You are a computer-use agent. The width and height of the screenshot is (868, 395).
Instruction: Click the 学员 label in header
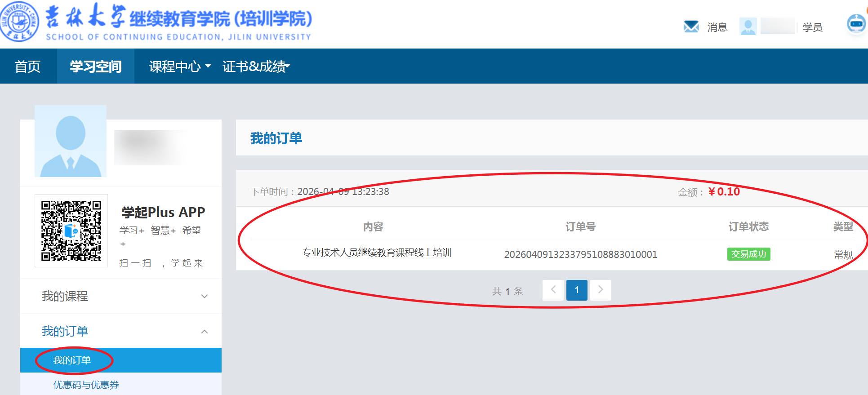pos(812,27)
